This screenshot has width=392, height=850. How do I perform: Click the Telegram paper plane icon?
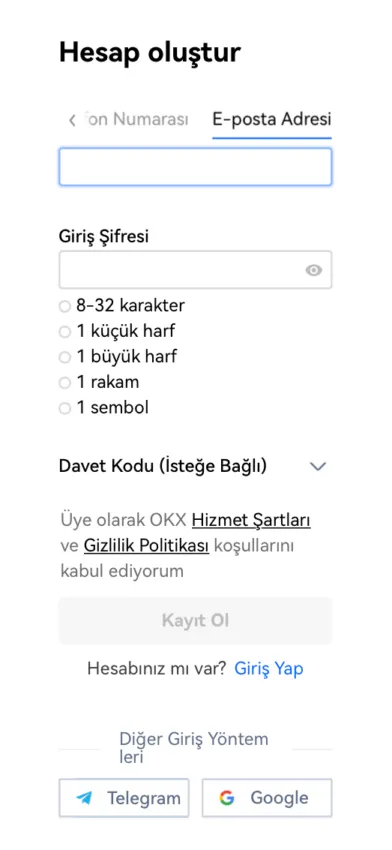pos(84,798)
